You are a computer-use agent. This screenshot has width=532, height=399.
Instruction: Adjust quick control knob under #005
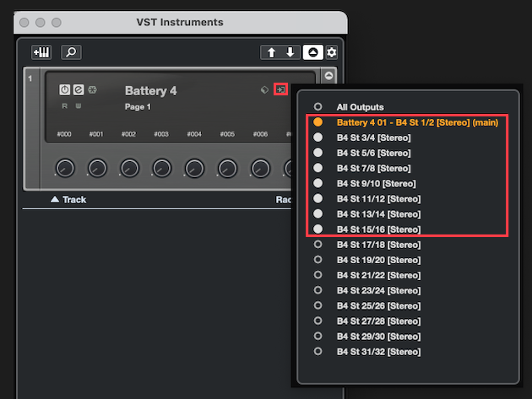click(x=227, y=168)
